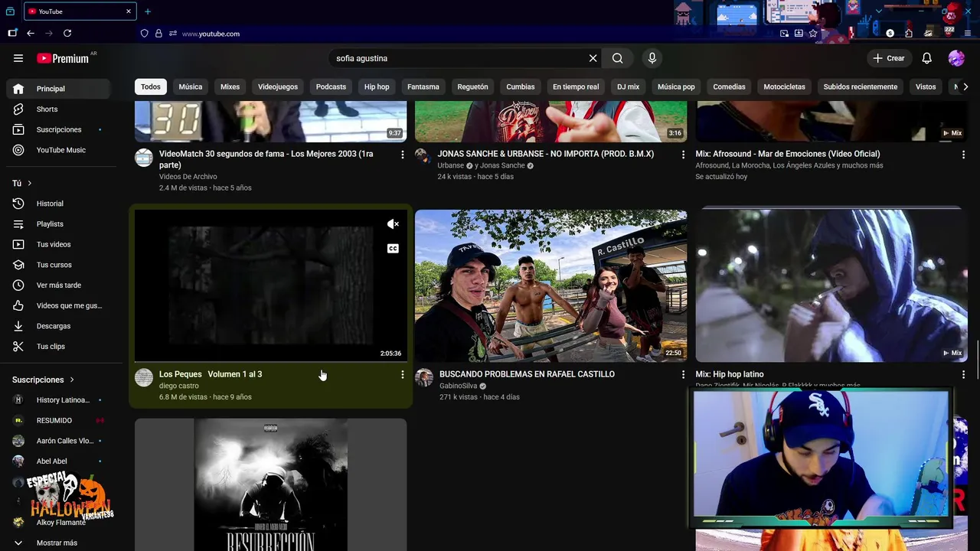Screen dimensions: 980x551
Task: Play the Hip hop latino mix thumbnail
Action: pos(831,285)
